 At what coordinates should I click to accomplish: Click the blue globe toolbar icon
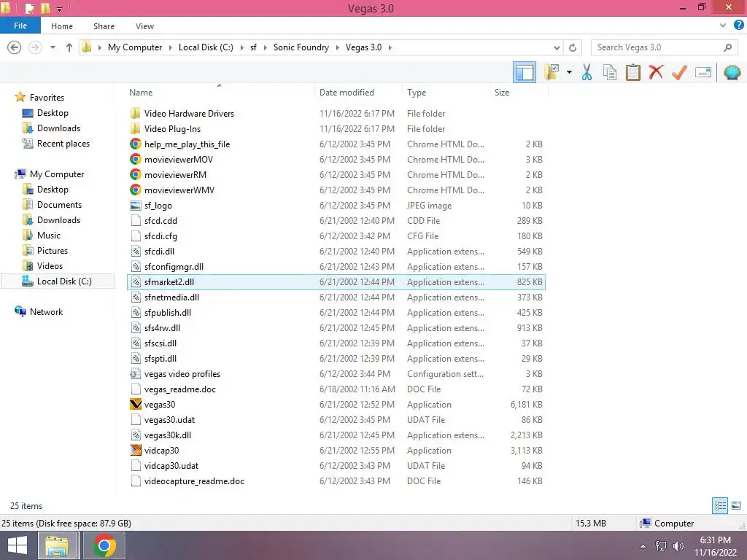click(x=732, y=72)
